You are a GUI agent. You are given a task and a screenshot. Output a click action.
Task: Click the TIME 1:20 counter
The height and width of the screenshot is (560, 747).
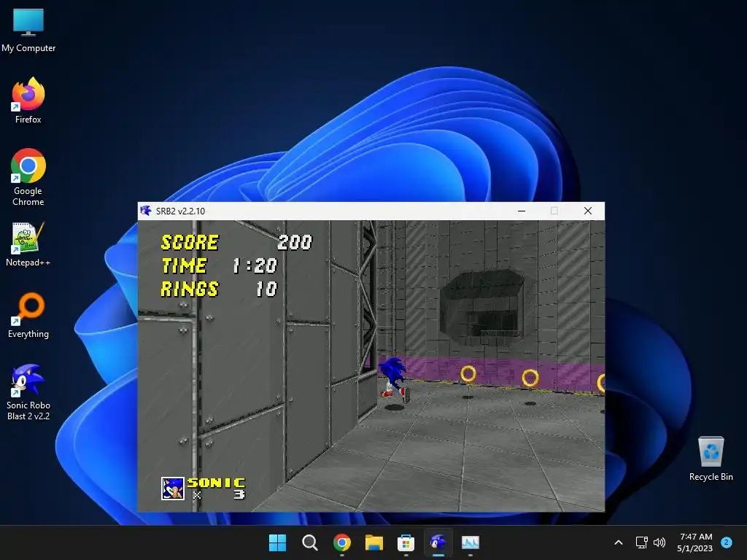coord(219,265)
